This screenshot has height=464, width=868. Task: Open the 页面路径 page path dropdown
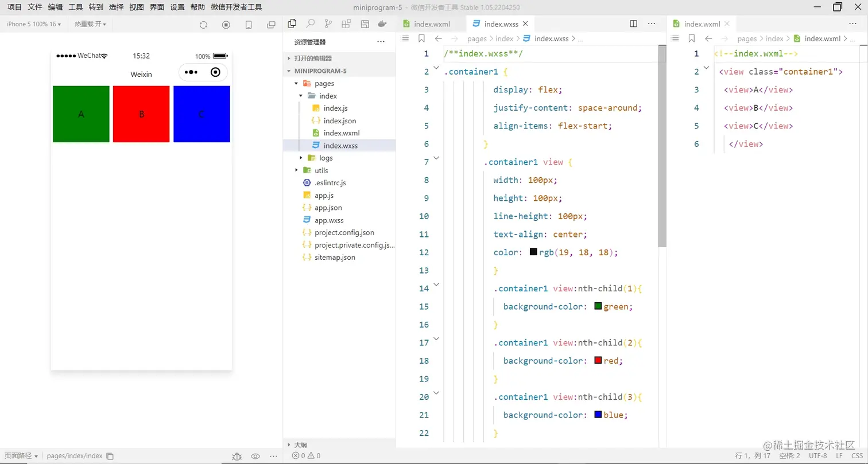[x=21, y=456]
